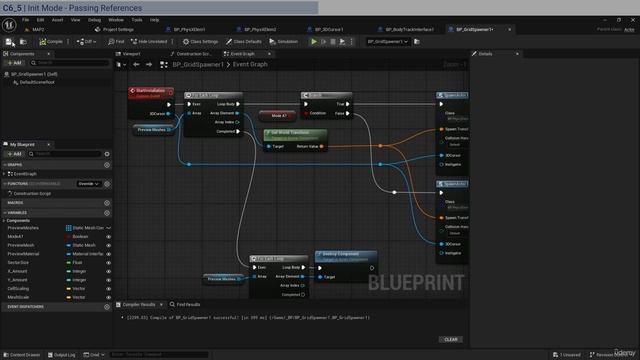
Task: Toggle SectorSize variable visibility eye
Action: [109, 263]
